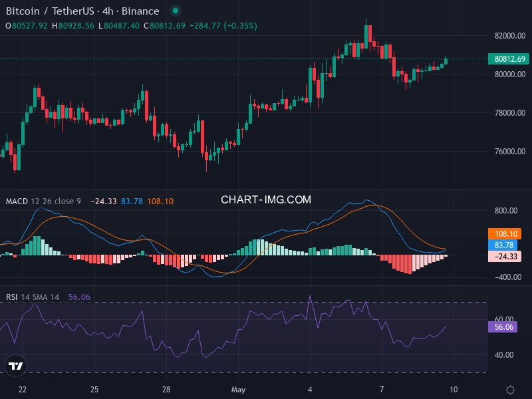532x399 pixels.
Task: Select the blue MACD value label 83.78
Action: pos(503,245)
